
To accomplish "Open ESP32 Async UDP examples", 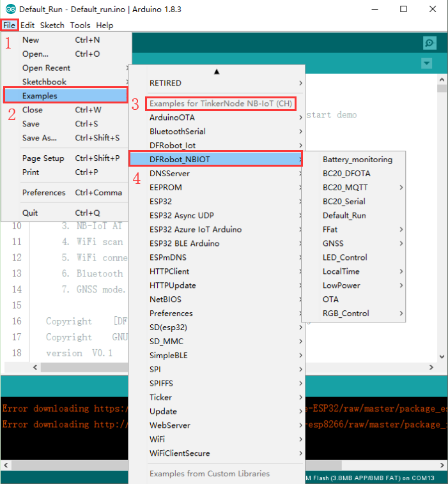I will 217,215.
